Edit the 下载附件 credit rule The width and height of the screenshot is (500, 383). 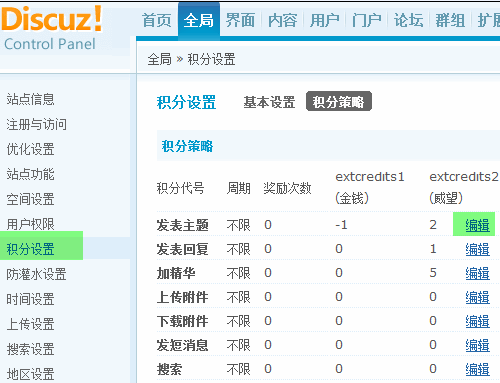pos(477,321)
